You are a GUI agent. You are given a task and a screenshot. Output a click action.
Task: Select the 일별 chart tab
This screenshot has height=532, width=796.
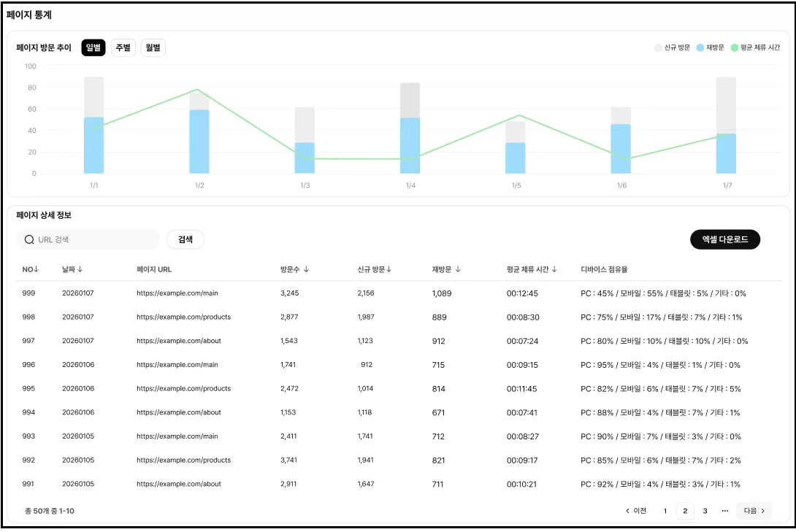click(x=93, y=47)
